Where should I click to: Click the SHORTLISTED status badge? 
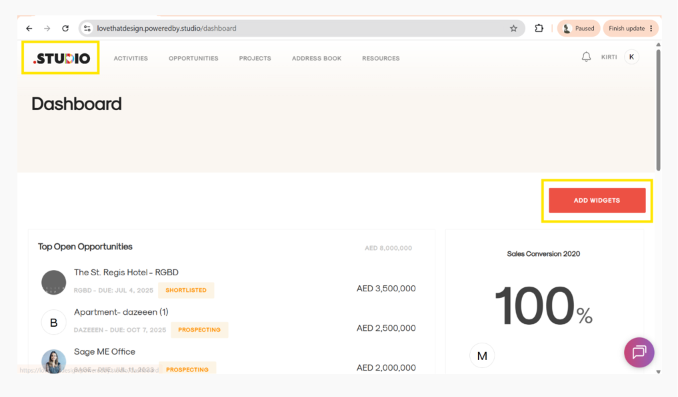(x=186, y=290)
